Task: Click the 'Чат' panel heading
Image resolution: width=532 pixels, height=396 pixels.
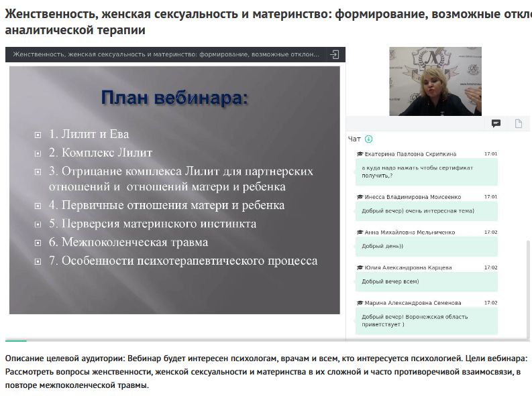Action: click(x=354, y=139)
